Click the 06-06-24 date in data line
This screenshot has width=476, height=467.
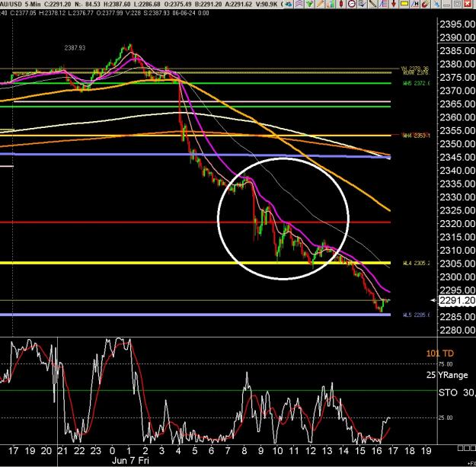coord(184,13)
